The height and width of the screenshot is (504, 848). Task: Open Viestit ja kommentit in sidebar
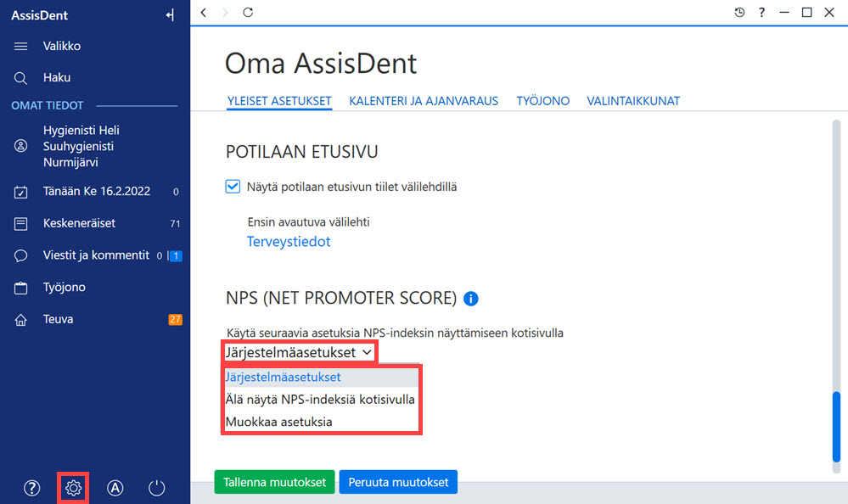pyautogui.click(x=95, y=255)
